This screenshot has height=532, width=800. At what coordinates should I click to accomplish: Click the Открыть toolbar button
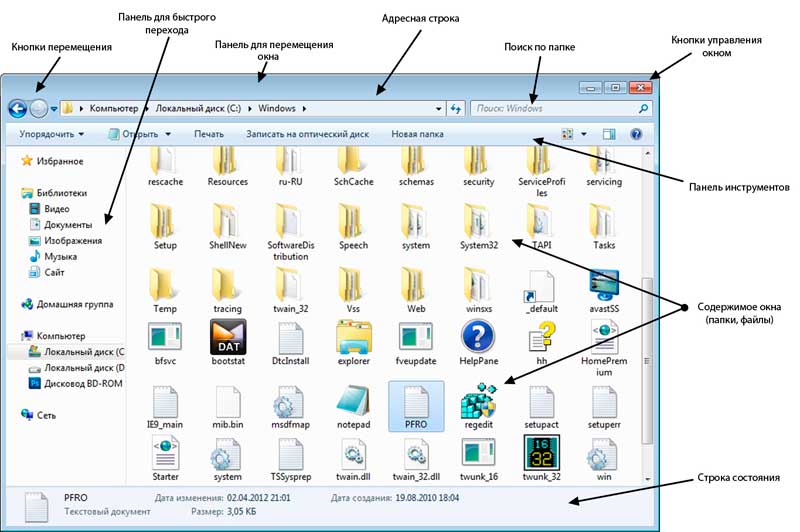click(x=133, y=134)
